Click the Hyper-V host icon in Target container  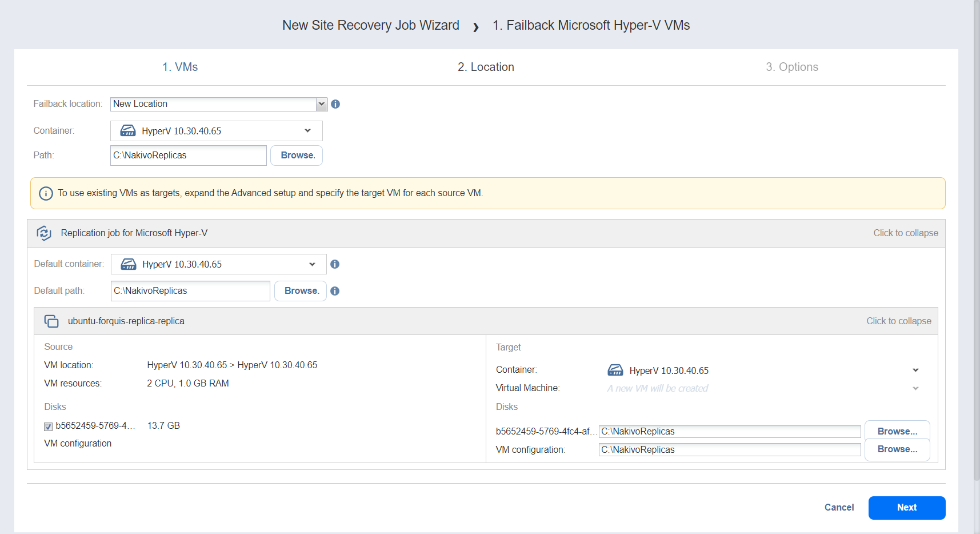coord(615,370)
